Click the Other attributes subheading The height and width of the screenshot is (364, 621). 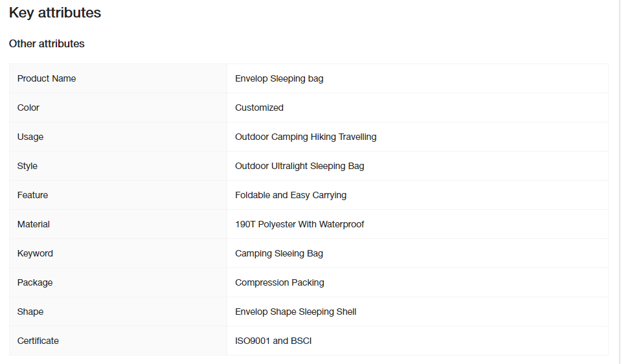(47, 43)
